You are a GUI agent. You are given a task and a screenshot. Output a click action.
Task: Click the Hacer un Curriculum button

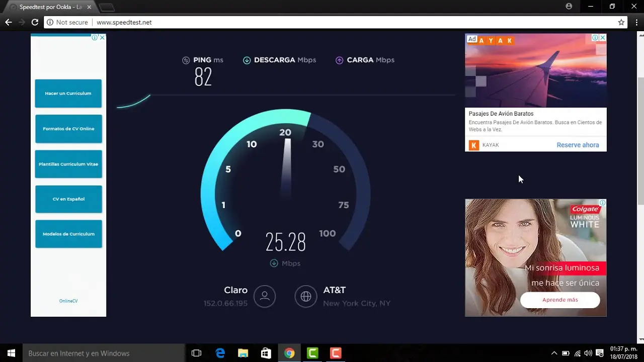[x=68, y=94]
